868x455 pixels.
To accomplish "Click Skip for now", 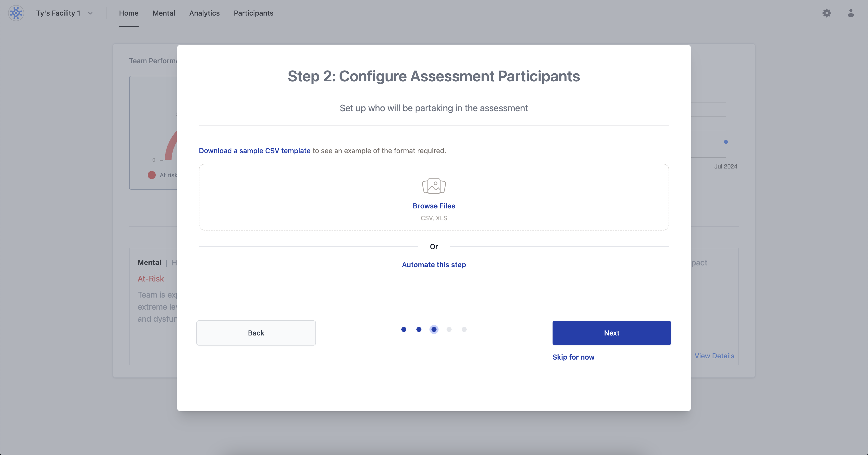I will pyautogui.click(x=573, y=357).
